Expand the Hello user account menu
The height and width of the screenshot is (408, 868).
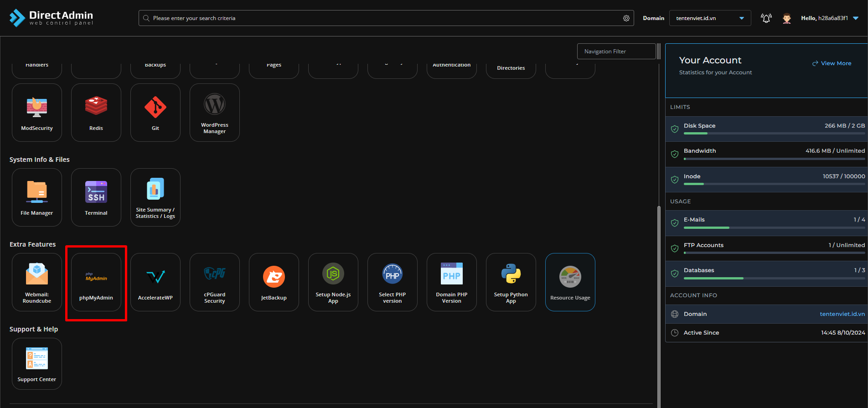click(830, 18)
